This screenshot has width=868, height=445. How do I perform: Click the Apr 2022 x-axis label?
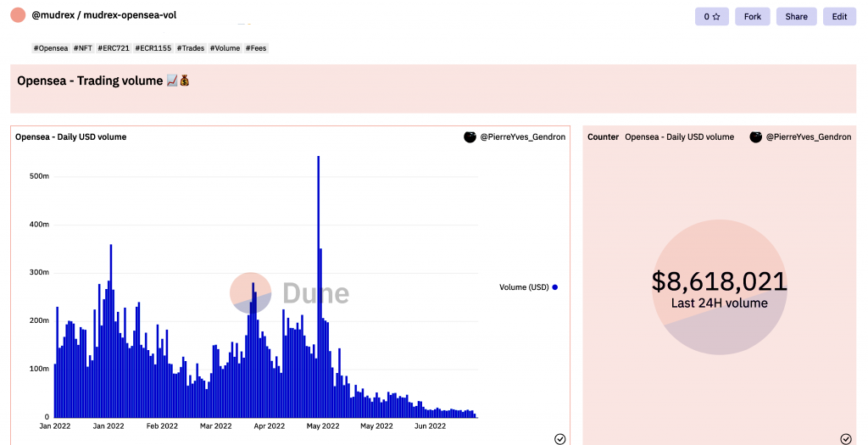click(x=269, y=426)
